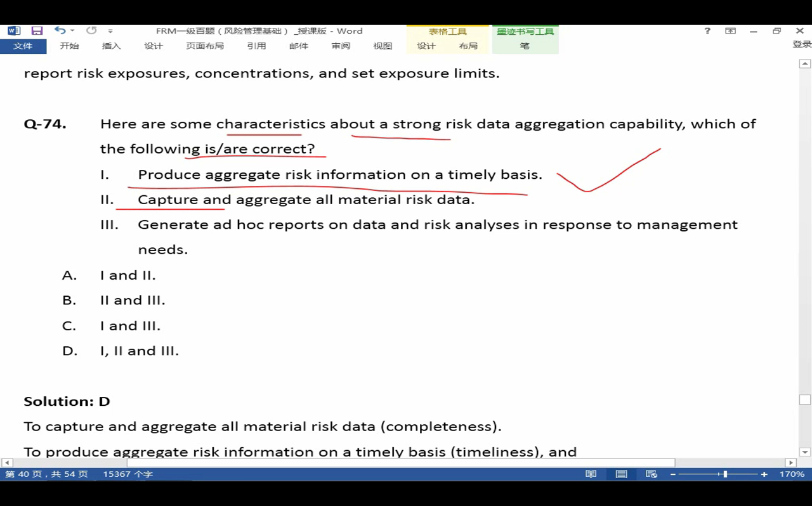
Task: Click answer option C 'I and III.'
Action: pyautogui.click(x=130, y=326)
